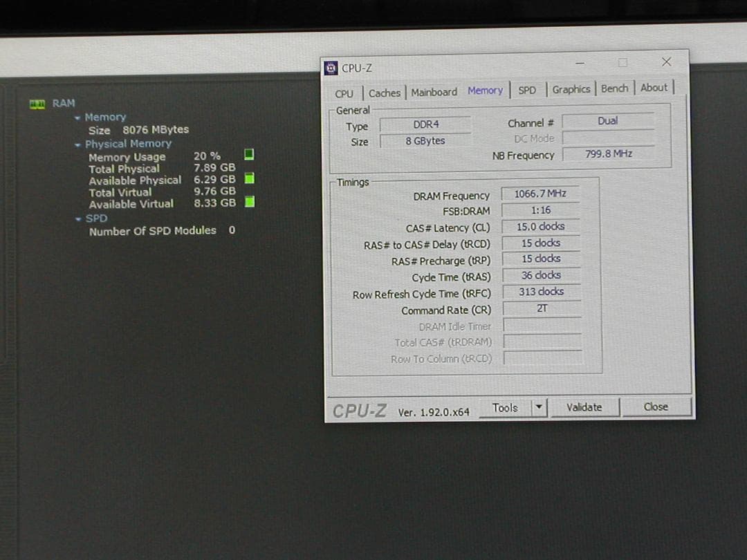Click the green Available Physical indicator square
The image size is (747, 560).
[250, 178]
